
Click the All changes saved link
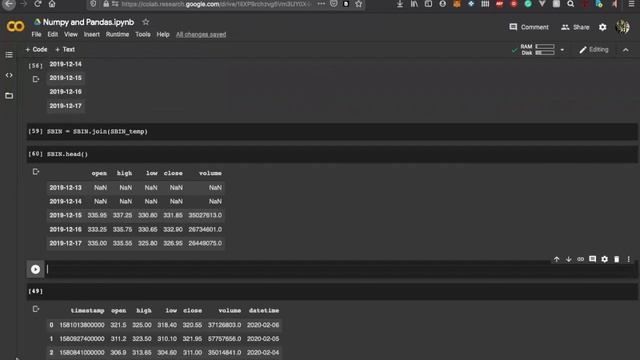tap(201, 35)
